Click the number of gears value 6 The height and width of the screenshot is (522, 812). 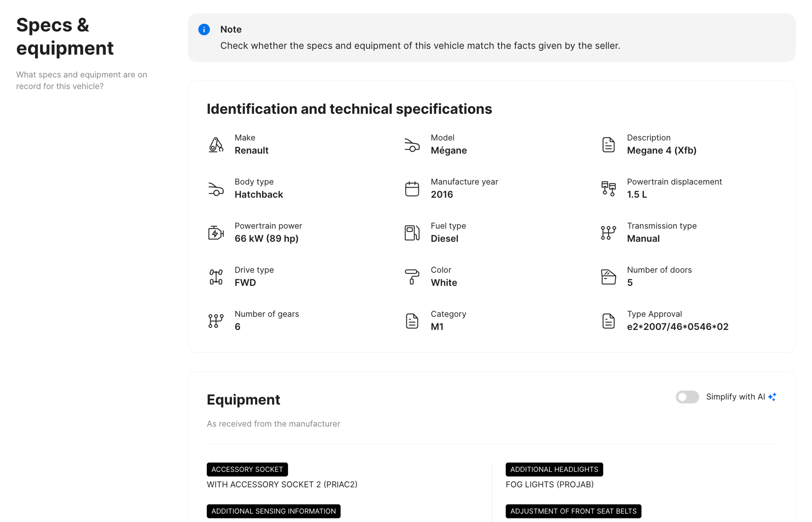click(x=237, y=327)
